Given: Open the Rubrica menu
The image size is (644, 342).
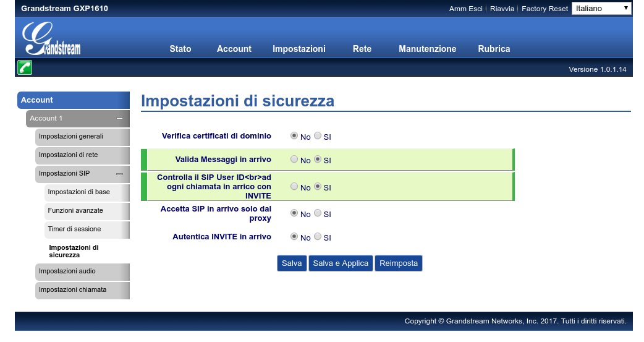Looking at the screenshot, I should (494, 48).
